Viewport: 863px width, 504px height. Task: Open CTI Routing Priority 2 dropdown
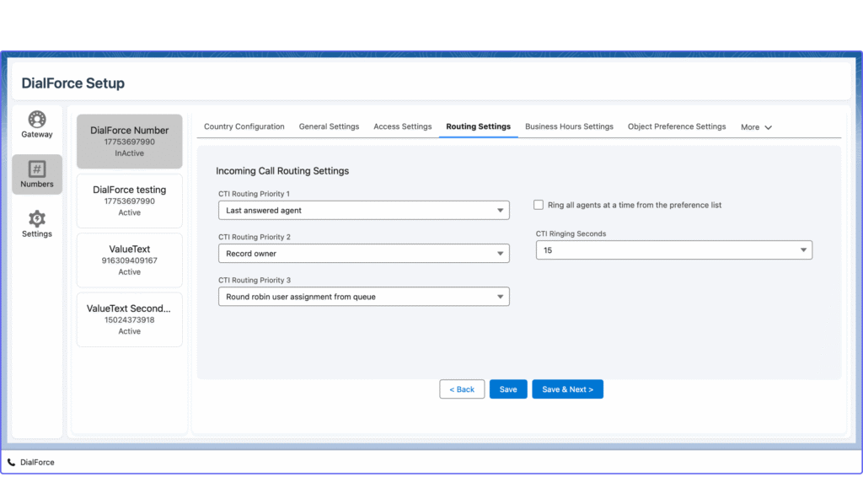pyautogui.click(x=364, y=254)
